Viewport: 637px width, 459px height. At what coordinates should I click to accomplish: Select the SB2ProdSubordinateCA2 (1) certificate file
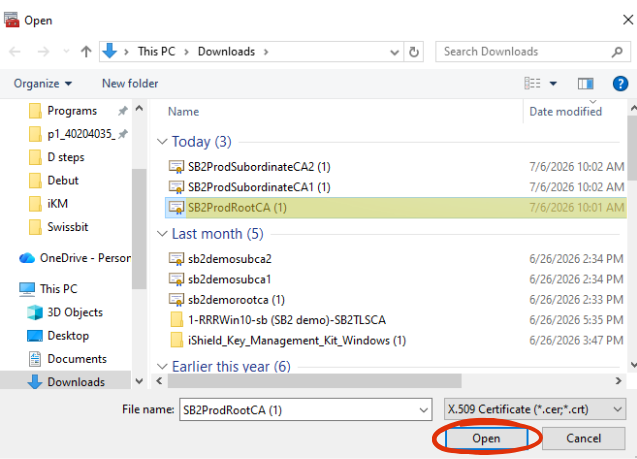(250, 167)
